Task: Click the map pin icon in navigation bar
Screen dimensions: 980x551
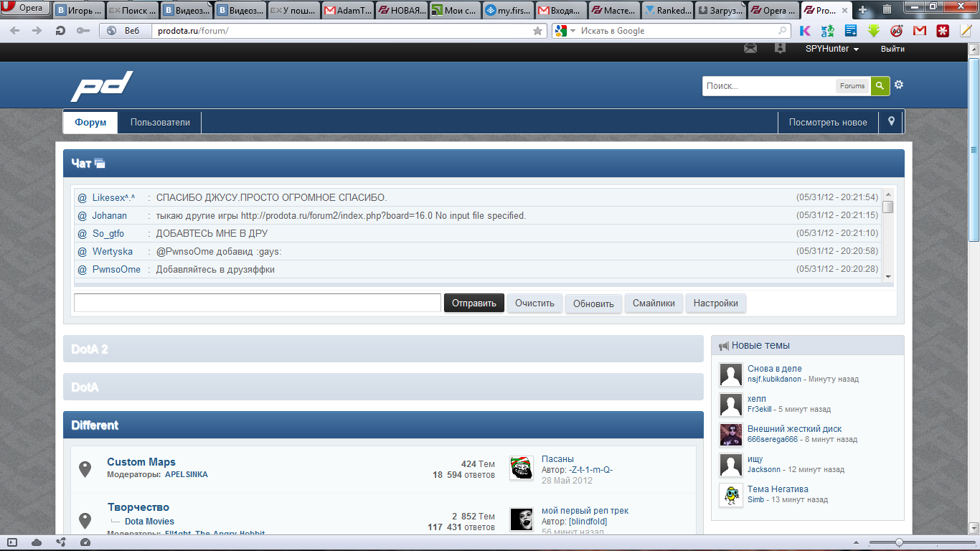Action: [891, 121]
